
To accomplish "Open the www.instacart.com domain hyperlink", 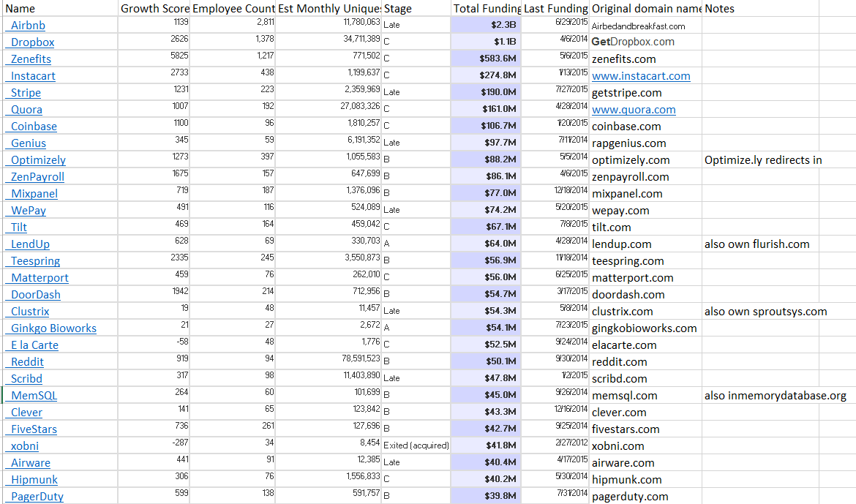I will click(x=641, y=77).
